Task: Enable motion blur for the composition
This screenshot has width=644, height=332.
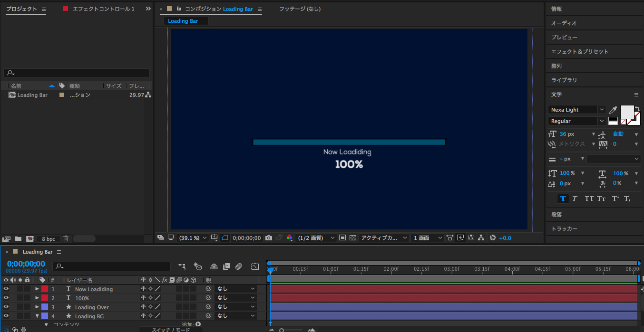Action: click(239, 266)
